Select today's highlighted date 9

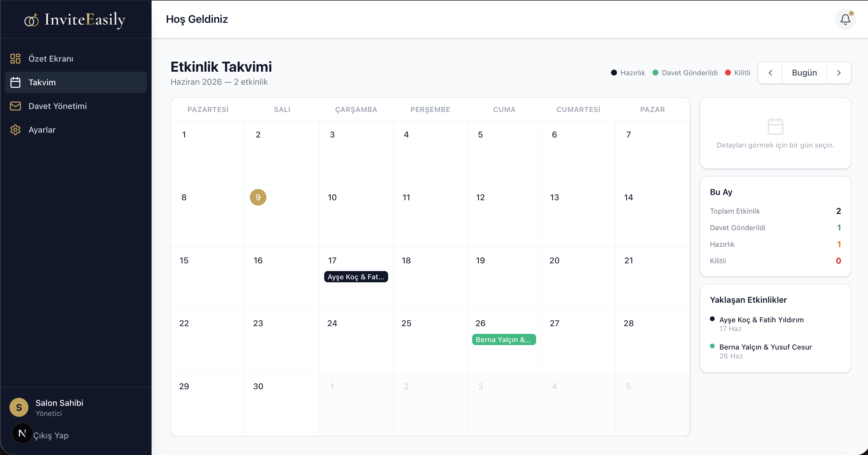pyautogui.click(x=258, y=197)
